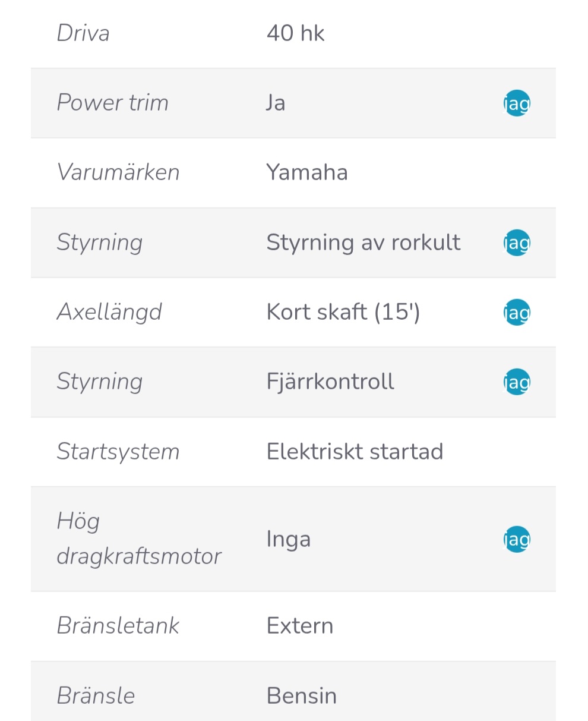Tap info icon next to Kort skaft (15')
588x721 pixels.
[517, 313]
